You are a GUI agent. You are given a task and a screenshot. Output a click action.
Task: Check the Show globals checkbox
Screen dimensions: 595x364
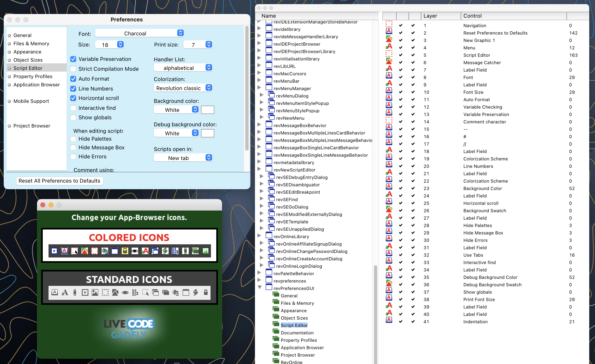(73, 117)
